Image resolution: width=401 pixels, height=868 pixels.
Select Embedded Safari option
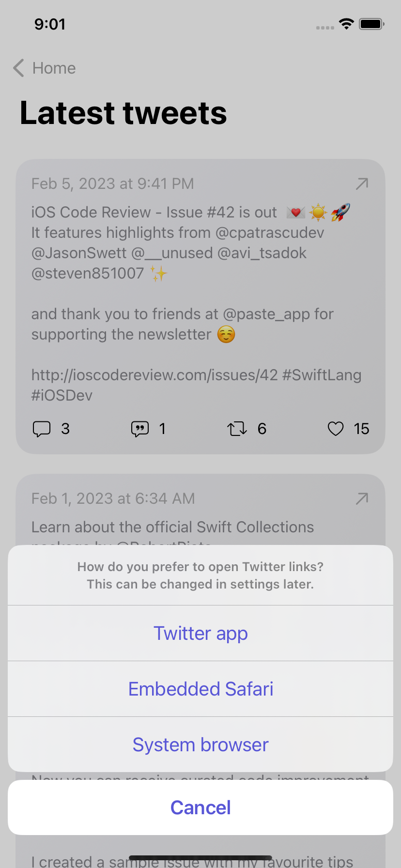[x=200, y=689]
